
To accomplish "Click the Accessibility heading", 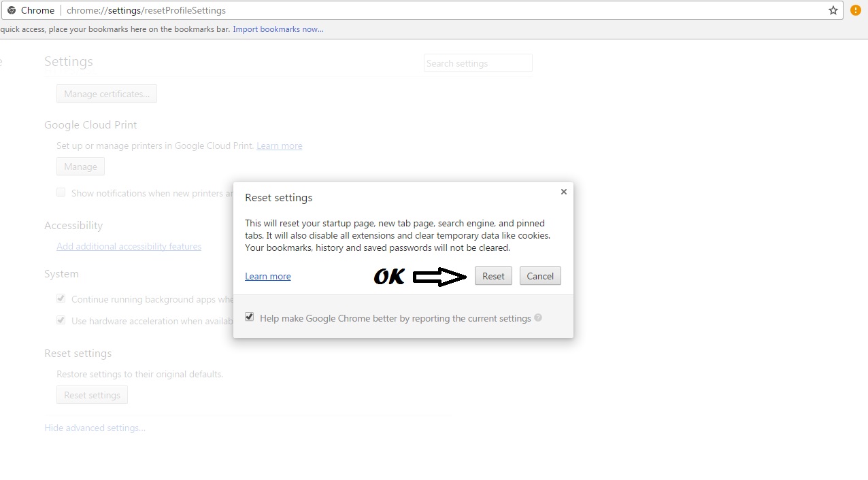I will [x=73, y=226].
